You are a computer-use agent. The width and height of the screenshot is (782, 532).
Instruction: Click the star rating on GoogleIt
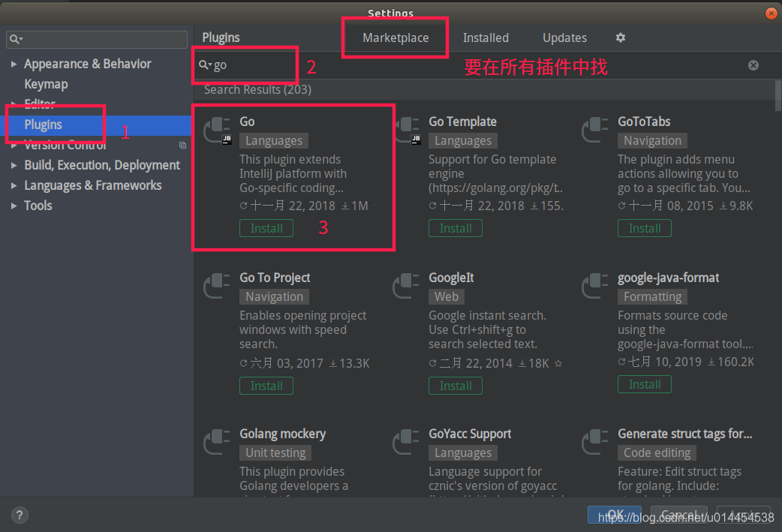[x=558, y=363]
